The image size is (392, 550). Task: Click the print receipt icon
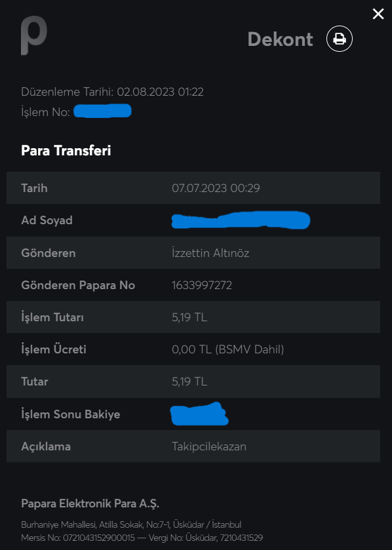tap(340, 39)
